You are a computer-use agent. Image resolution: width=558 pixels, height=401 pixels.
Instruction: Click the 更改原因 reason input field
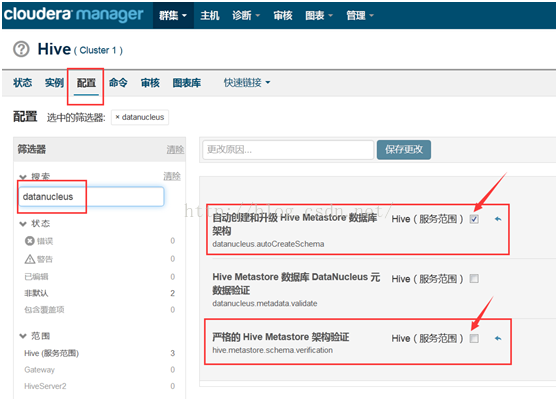288,149
